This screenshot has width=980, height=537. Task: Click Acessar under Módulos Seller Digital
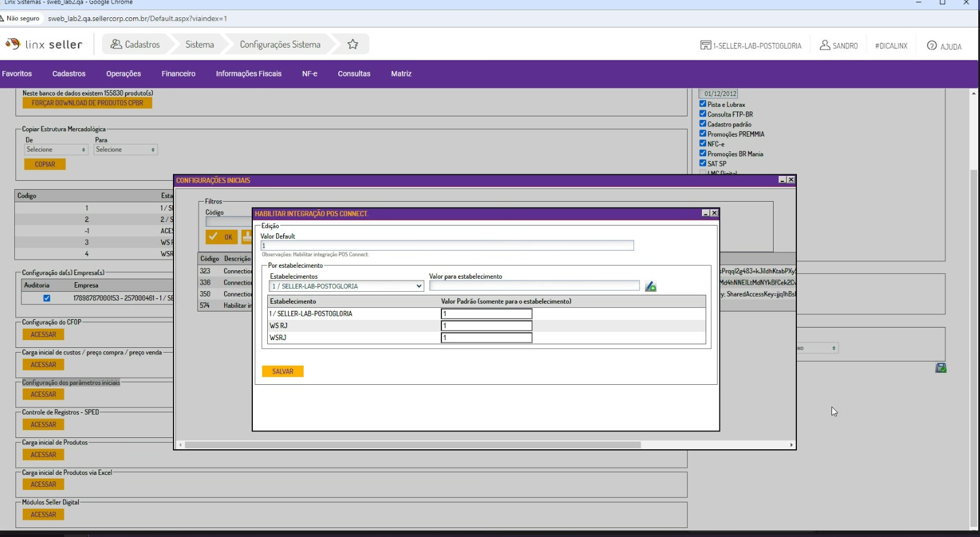coord(44,515)
